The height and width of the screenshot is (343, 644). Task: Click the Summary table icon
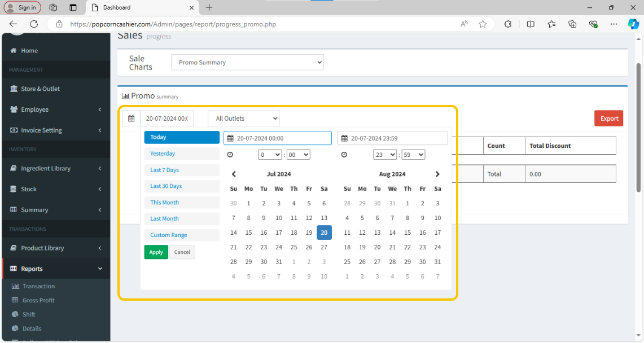pos(14,210)
